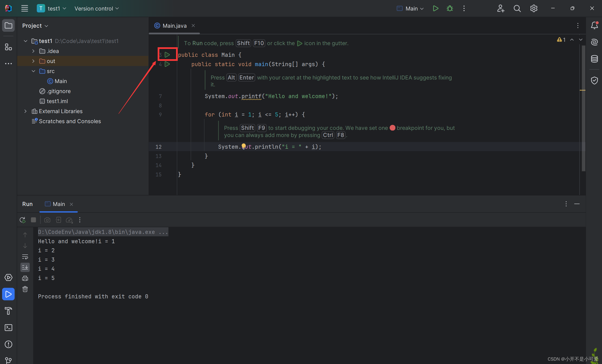The height and width of the screenshot is (364, 602).
Task: Collapse the src folder
Action: [33, 71]
